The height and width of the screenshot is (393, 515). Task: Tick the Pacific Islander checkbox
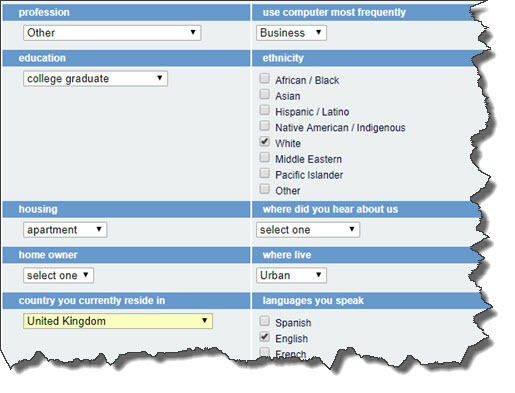[264, 173]
